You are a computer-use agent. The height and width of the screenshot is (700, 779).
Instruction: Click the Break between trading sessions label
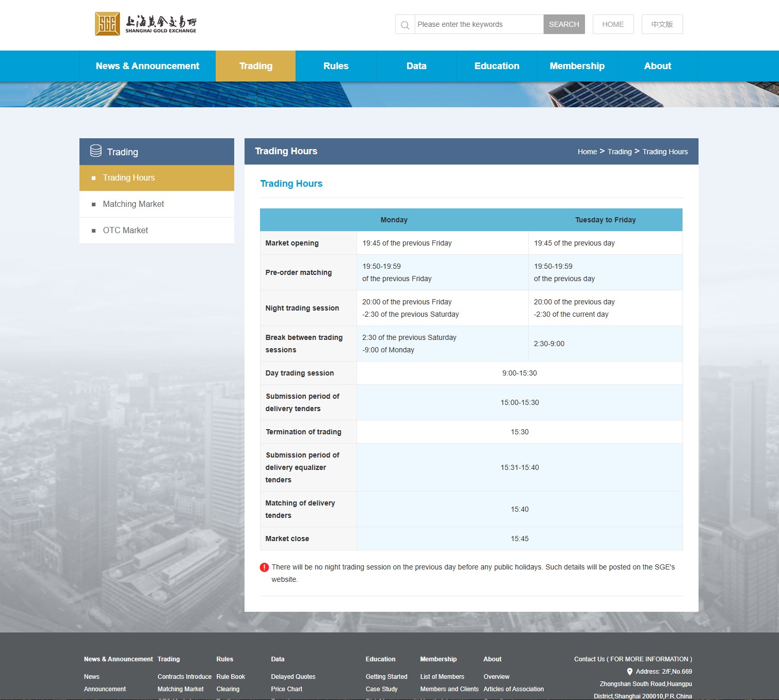[304, 344]
